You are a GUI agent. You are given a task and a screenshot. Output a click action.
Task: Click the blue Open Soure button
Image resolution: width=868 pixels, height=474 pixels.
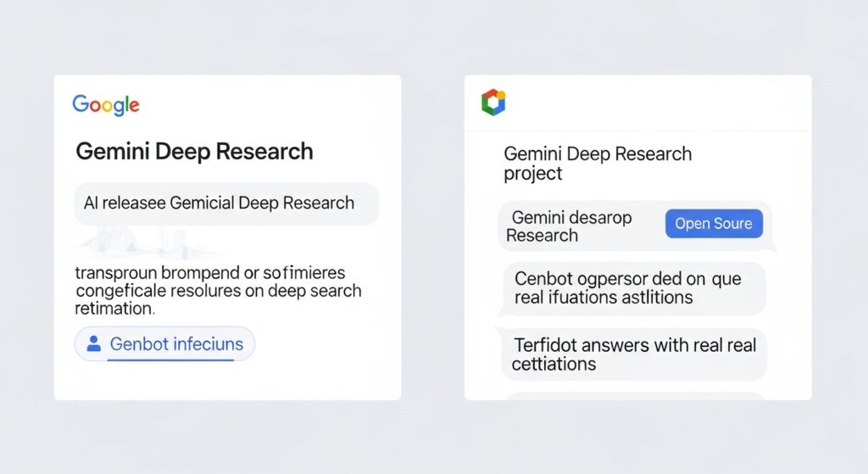click(714, 224)
